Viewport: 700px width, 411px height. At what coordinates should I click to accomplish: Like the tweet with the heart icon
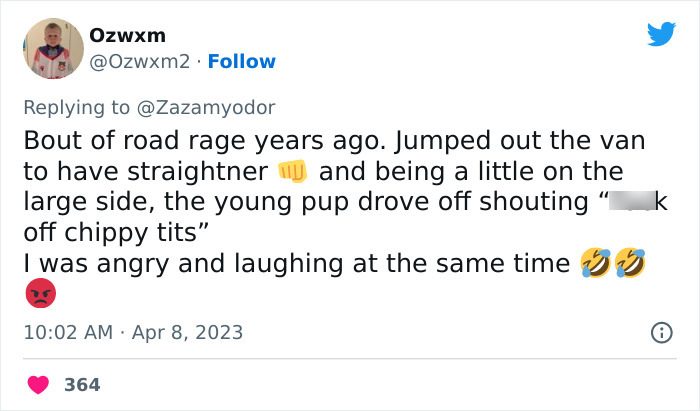click(39, 384)
